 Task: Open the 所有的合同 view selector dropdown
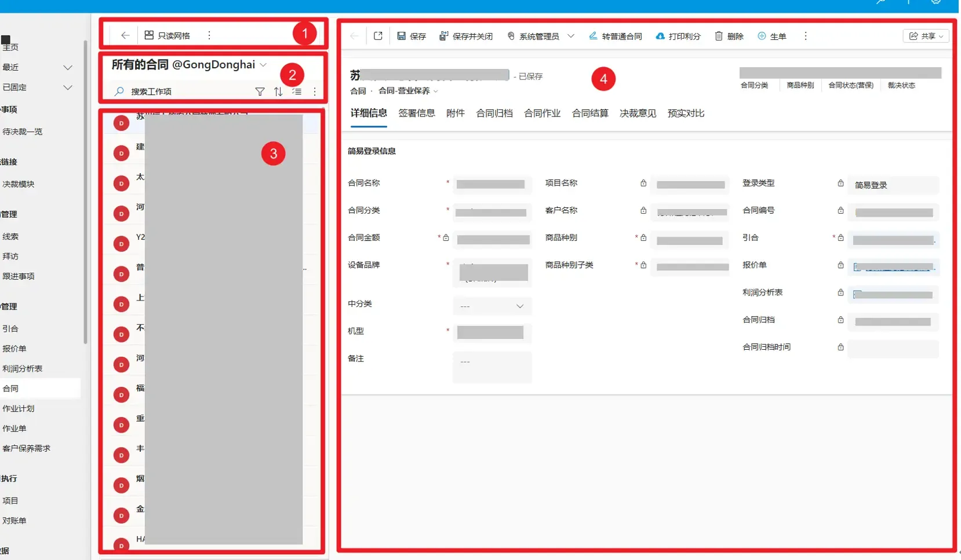(x=263, y=65)
